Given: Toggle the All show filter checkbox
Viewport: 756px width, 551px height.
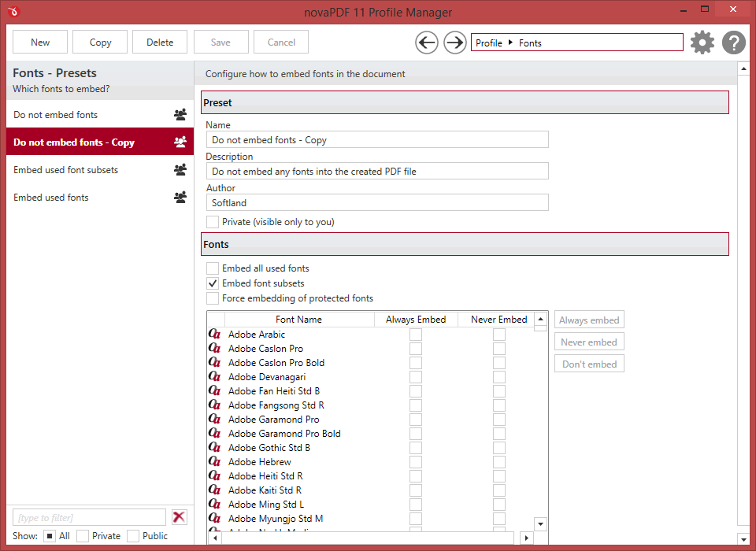Looking at the screenshot, I should click(50, 535).
